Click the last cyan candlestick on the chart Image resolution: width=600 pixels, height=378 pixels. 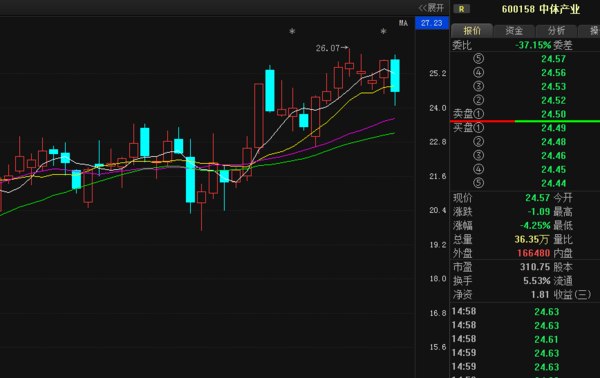(x=395, y=76)
